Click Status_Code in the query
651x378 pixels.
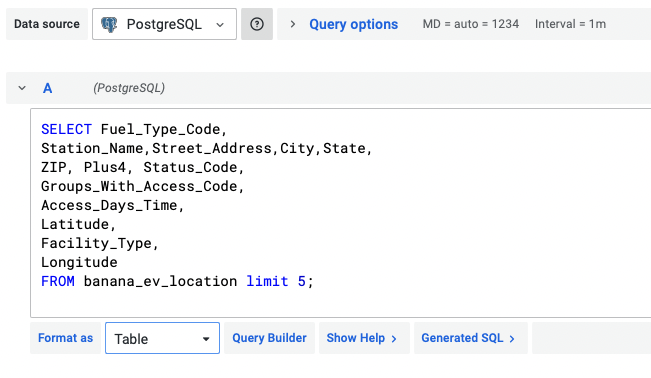[x=190, y=167]
